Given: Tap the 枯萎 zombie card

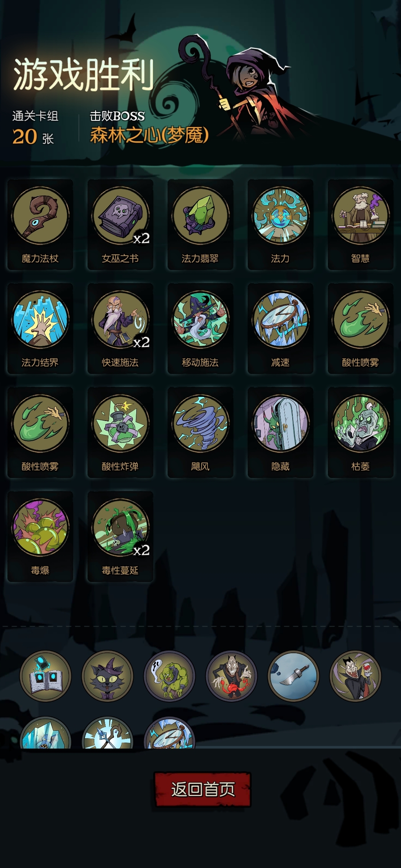Looking at the screenshot, I should tap(361, 432).
